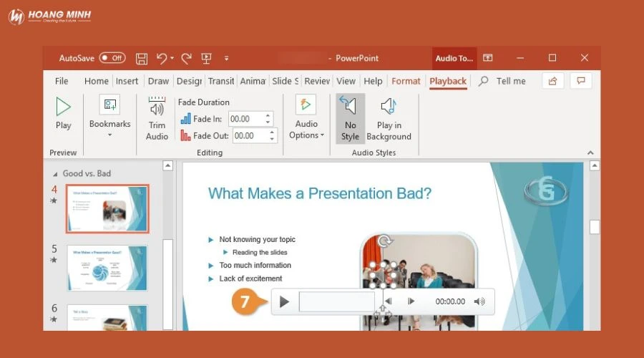Viewport: 644px width, 358px height.
Task: Click the Tell me search box
Action: coord(510,81)
